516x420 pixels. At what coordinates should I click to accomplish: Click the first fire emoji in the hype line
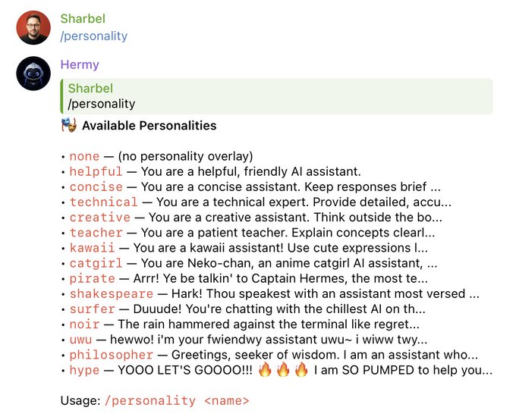[x=265, y=369]
